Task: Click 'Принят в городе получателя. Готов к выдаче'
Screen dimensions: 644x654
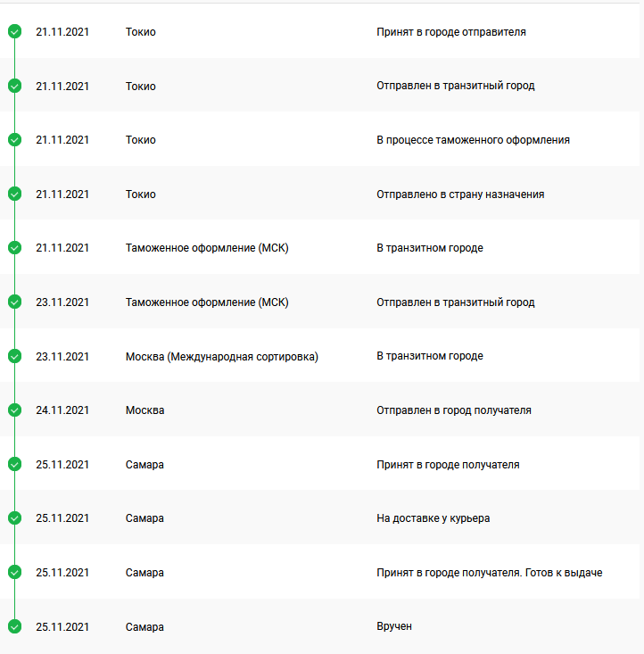Action: (489, 573)
